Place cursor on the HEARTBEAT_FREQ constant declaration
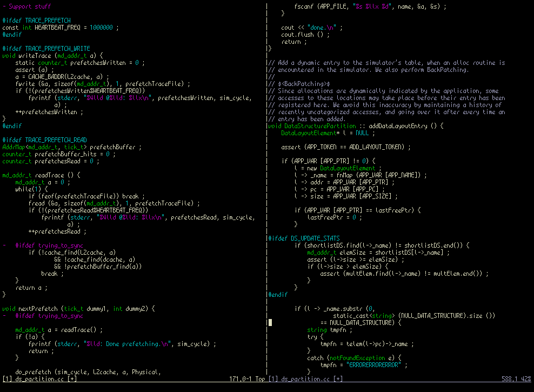The height and width of the screenshot is (392, 534). click(x=59, y=28)
